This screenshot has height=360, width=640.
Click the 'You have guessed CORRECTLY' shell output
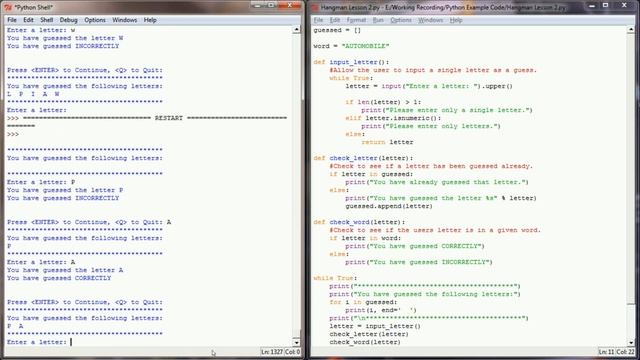tap(59, 278)
